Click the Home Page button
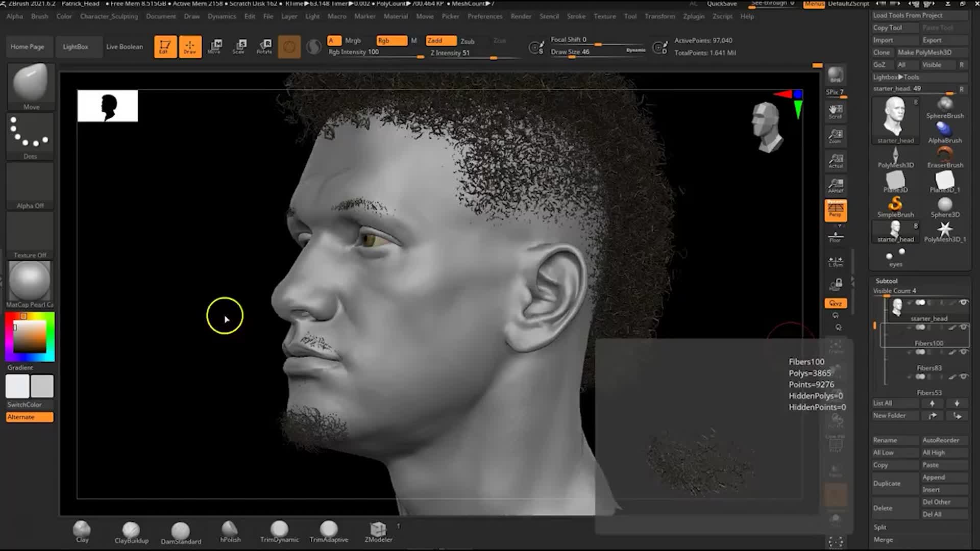 coord(28,46)
